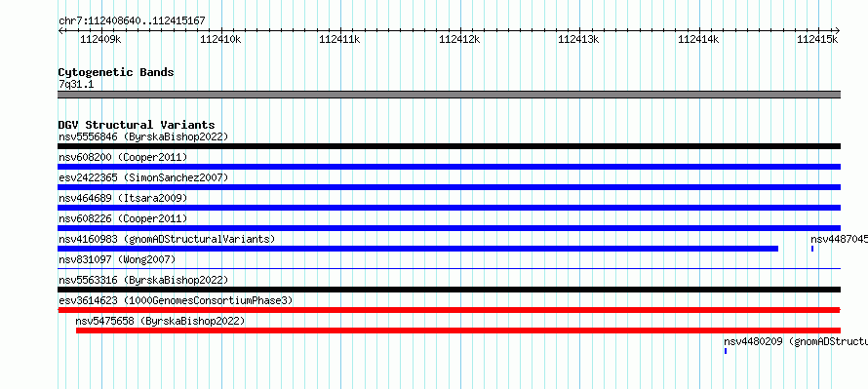Image resolution: width=868 pixels, height=389 pixels.
Task: Open the nsv608200 (Cooper2011) label
Action: (x=123, y=157)
